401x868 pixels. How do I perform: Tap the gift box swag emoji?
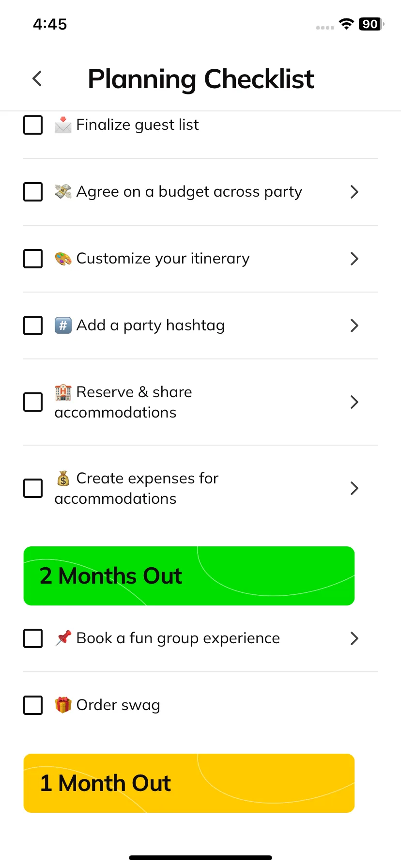[63, 705]
